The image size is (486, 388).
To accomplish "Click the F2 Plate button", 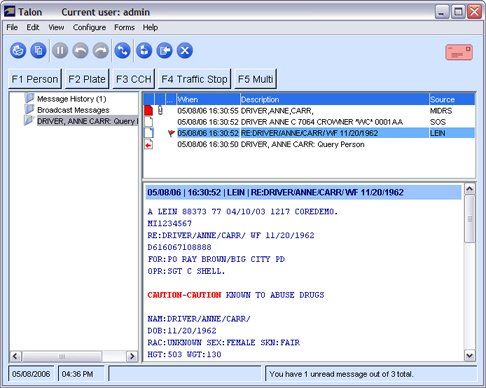I will click(x=87, y=79).
